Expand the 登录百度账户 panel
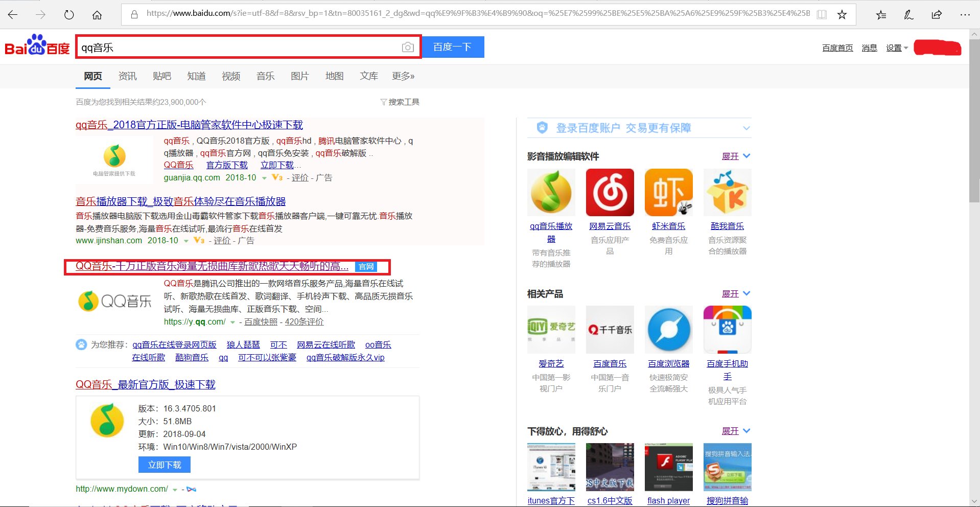 (746, 128)
